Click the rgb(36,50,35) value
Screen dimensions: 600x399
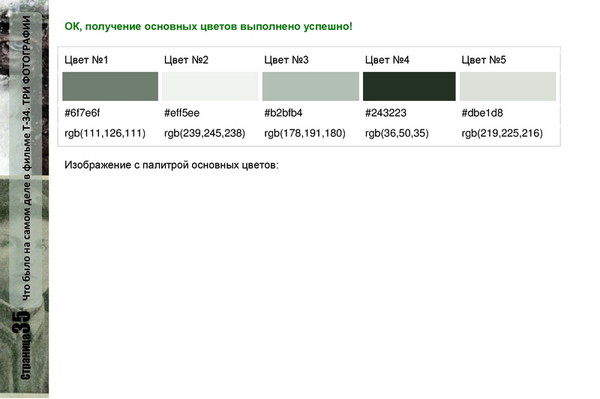pyautogui.click(x=397, y=133)
